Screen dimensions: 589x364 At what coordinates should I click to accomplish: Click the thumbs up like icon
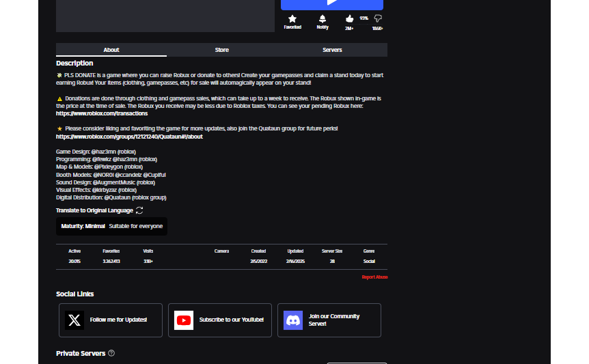349,18
